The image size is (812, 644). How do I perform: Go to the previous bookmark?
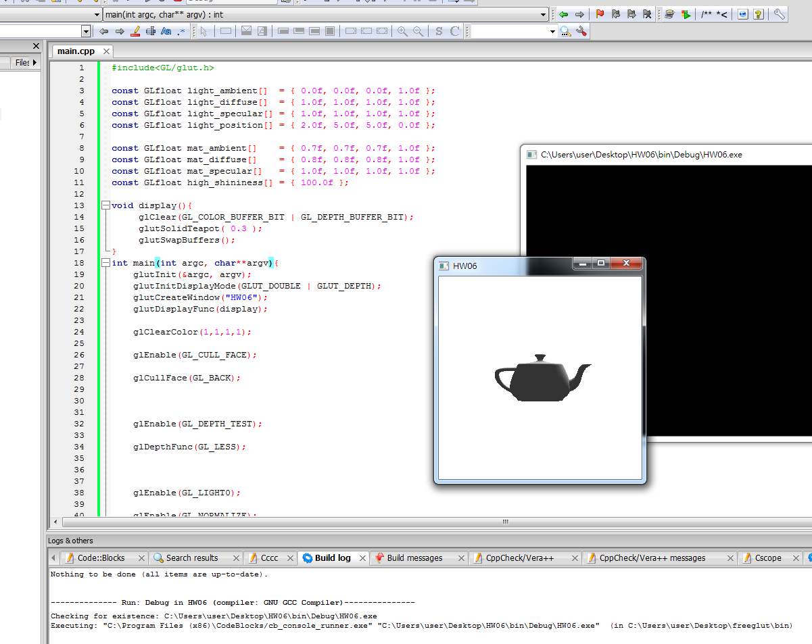615,14
